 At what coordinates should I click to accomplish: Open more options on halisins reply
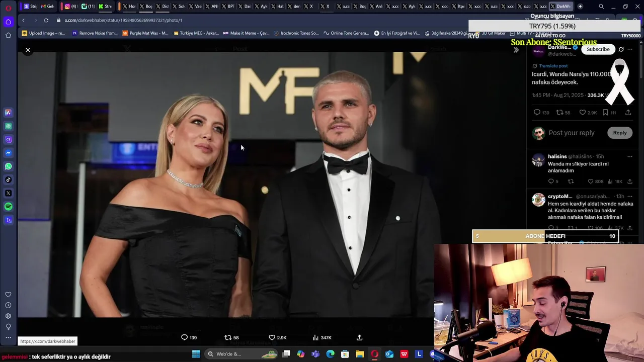(629, 156)
